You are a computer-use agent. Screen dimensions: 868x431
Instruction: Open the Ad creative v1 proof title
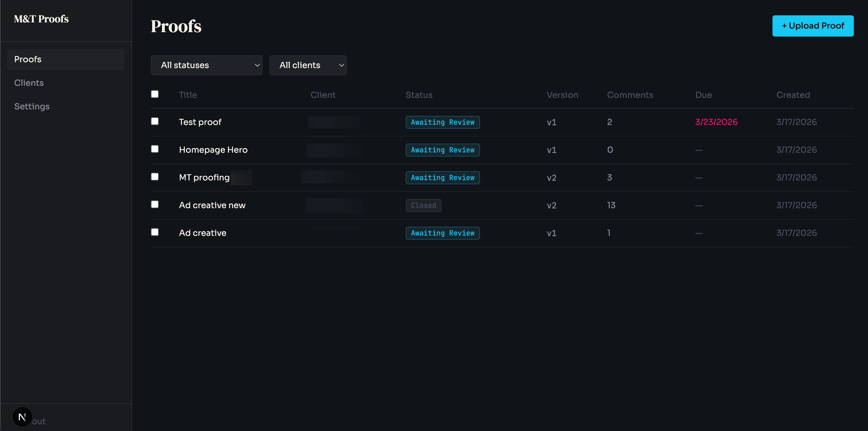(x=203, y=233)
